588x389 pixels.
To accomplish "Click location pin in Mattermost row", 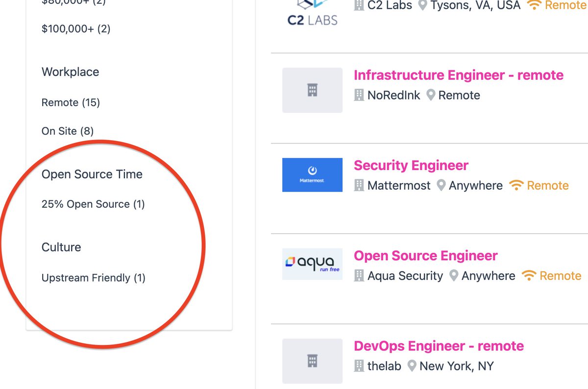I will [441, 186].
